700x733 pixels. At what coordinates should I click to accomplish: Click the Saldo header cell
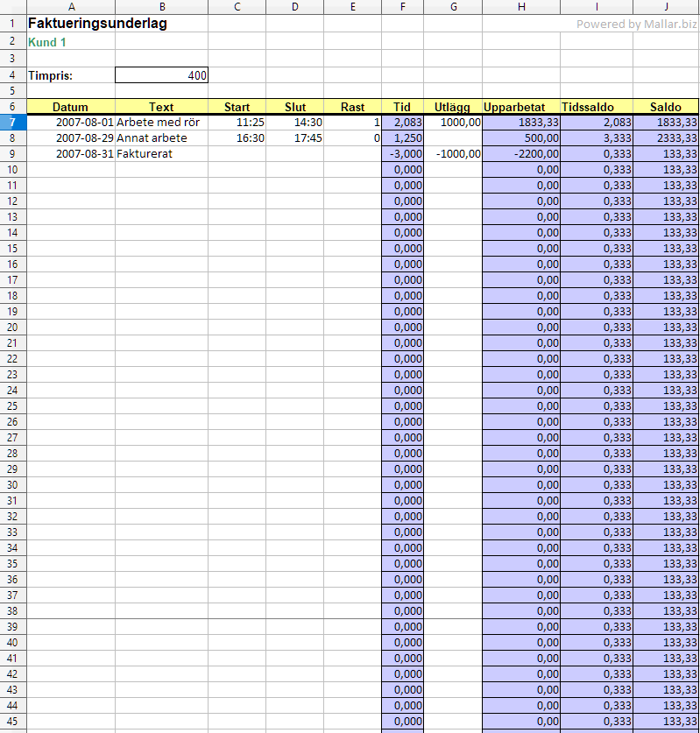tap(667, 107)
